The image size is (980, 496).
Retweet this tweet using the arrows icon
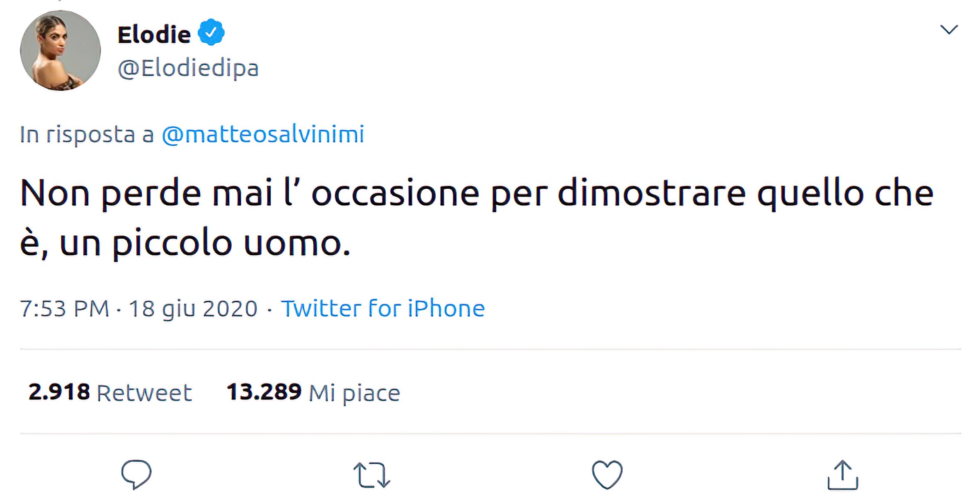pos(371,475)
